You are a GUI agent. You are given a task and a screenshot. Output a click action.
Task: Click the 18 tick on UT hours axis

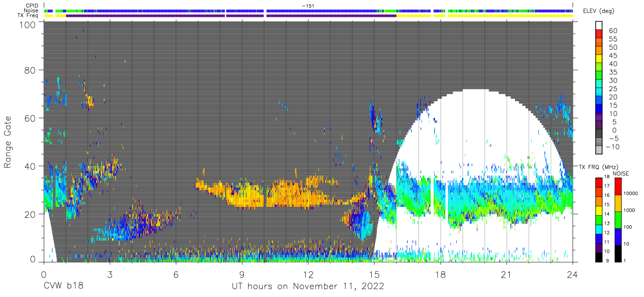click(440, 274)
